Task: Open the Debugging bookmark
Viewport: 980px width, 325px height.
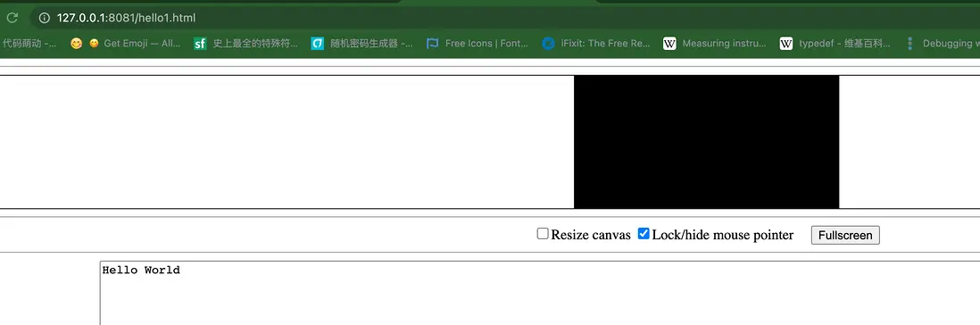Action: [x=951, y=44]
